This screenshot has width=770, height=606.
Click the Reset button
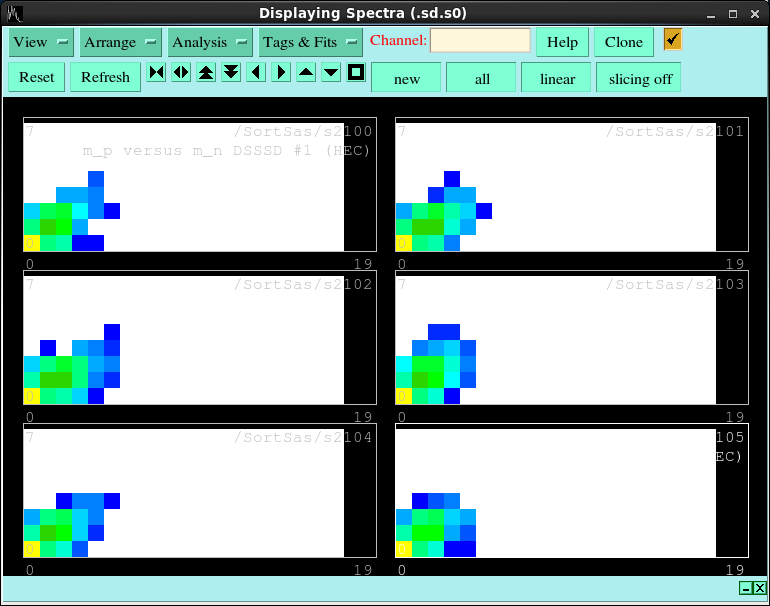pyautogui.click(x=37, y=77)
